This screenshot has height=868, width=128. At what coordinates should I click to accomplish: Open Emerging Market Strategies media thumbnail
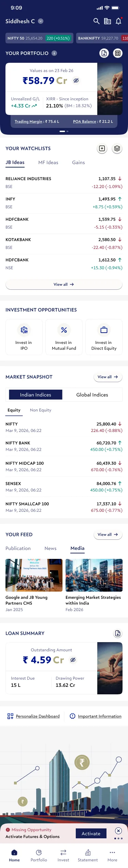point(94,575)
